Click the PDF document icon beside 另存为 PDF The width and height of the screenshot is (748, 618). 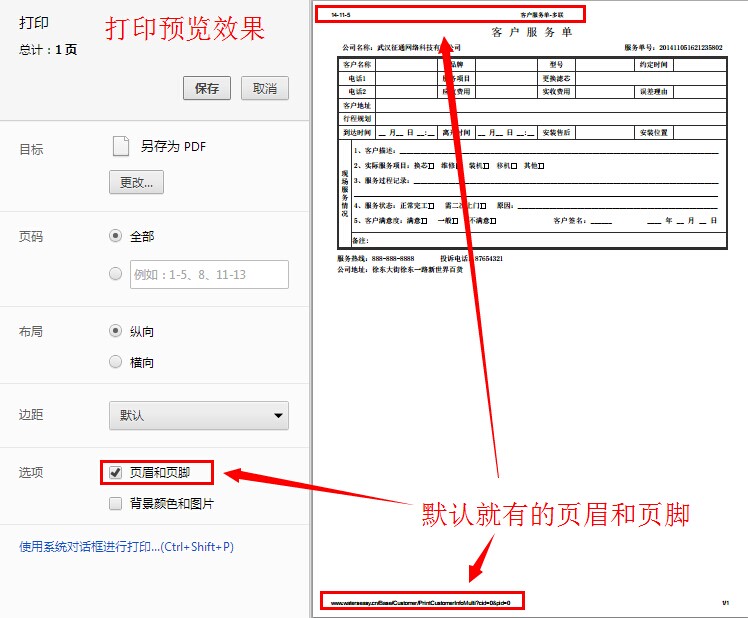[120, 146]
